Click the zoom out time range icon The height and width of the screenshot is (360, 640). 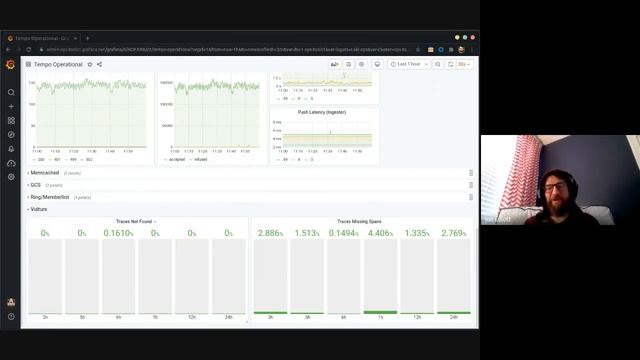pos(438,64)
